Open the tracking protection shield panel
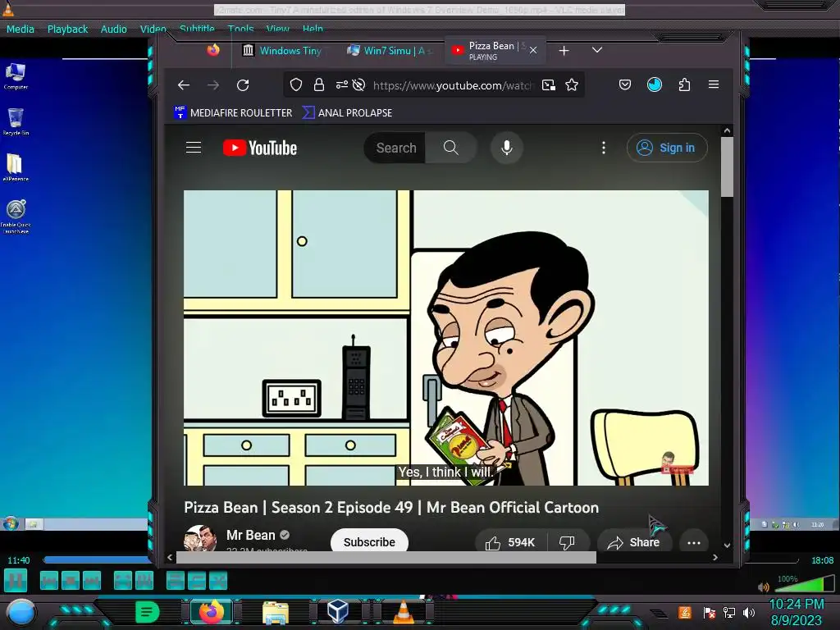This screenshot has height=630, width=840. coord(295,84)
